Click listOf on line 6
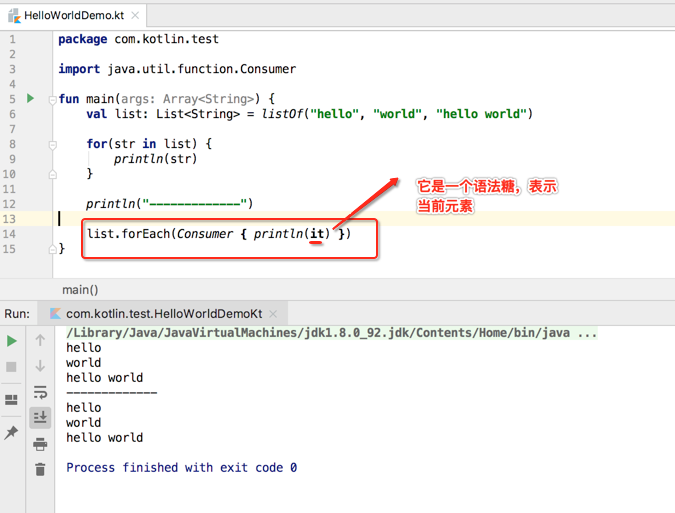 coord(282,114)
